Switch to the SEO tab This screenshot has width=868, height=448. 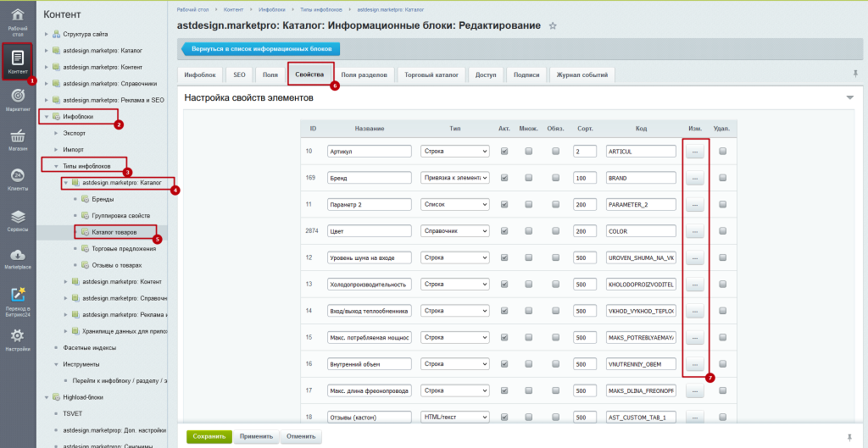pyautogui.click(x=239, y=75)
